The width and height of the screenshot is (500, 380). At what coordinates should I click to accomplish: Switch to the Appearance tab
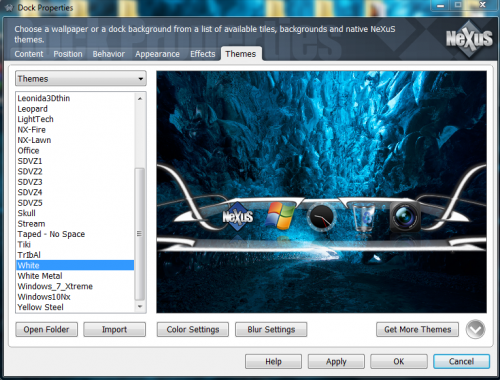pyautogui.click(x=157, y=54)
